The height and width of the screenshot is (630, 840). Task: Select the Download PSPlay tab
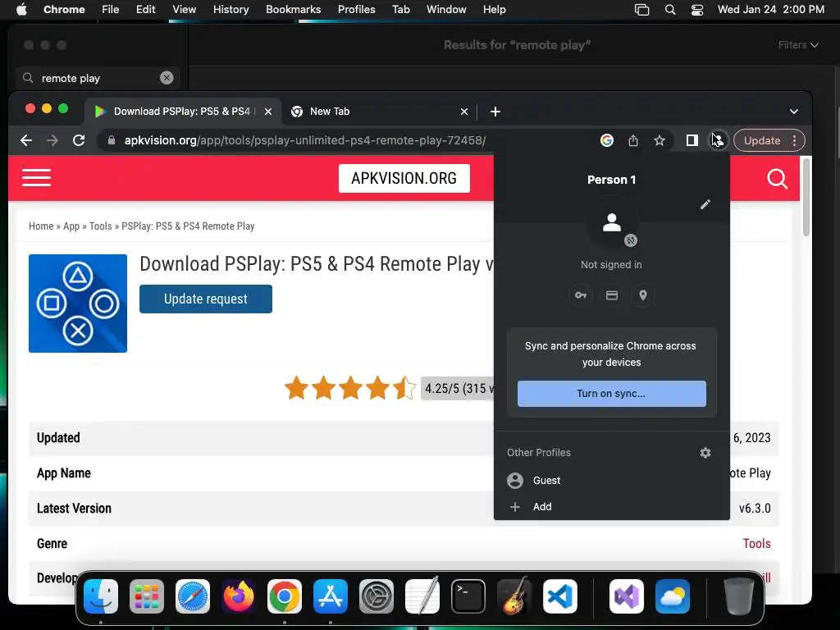pos(182,112)
